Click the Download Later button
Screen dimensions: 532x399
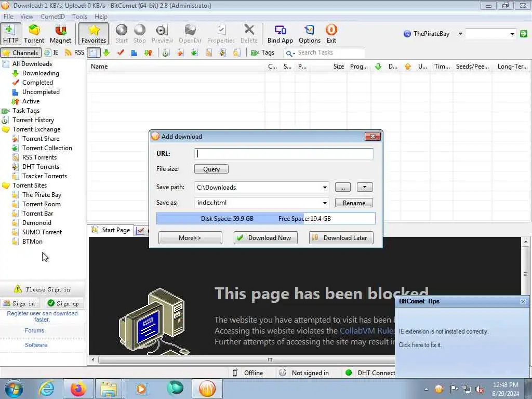341,238
